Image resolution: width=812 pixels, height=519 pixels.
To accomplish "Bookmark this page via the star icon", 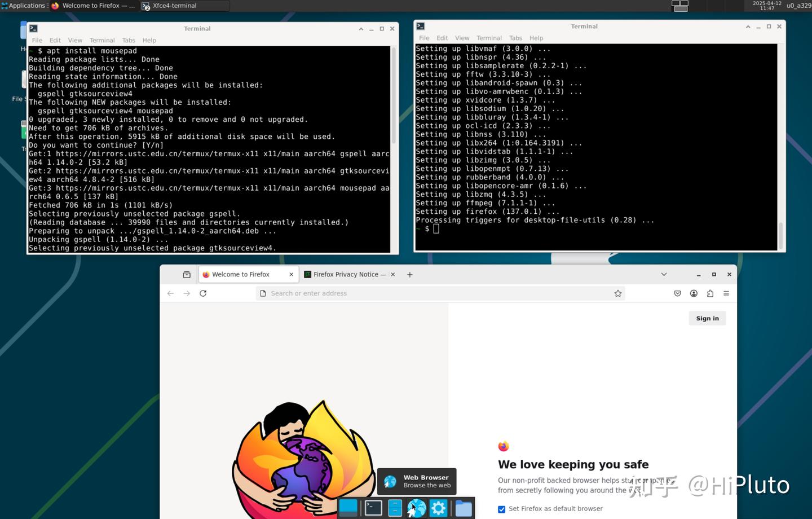I will pos(617,293).
